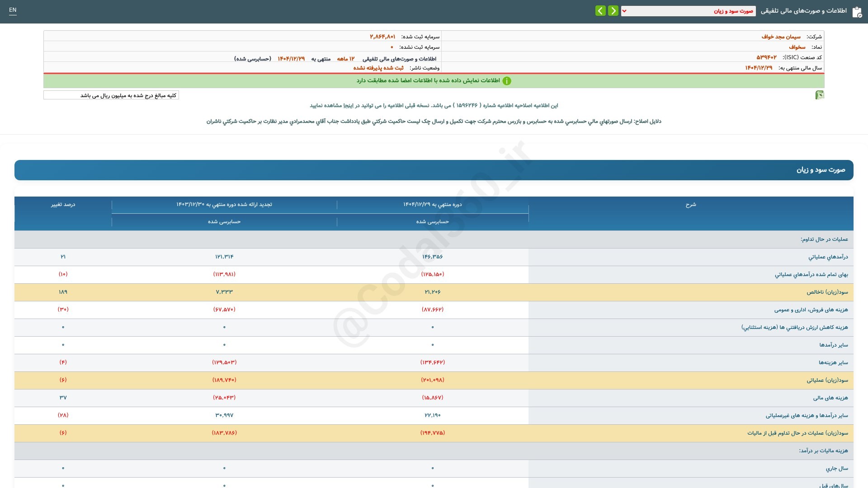Click the شرح column header
Image resolution: width=868 pixels, height=488 pixels.
click(691, 205)
